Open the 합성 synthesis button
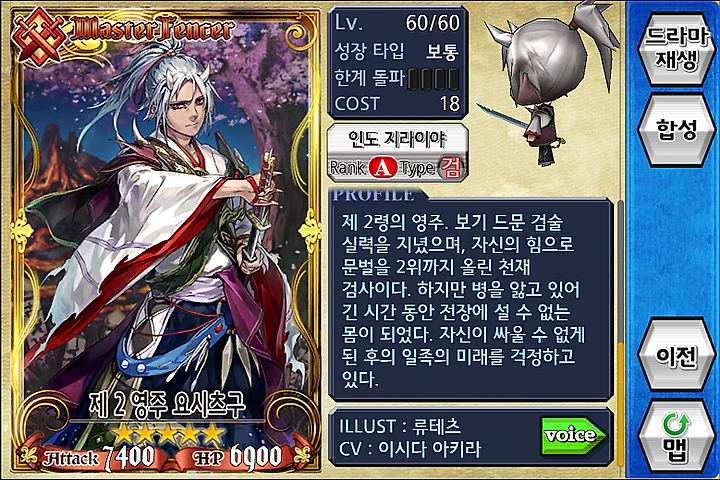Viewport: 720px width, 480px height. (676, 130)
